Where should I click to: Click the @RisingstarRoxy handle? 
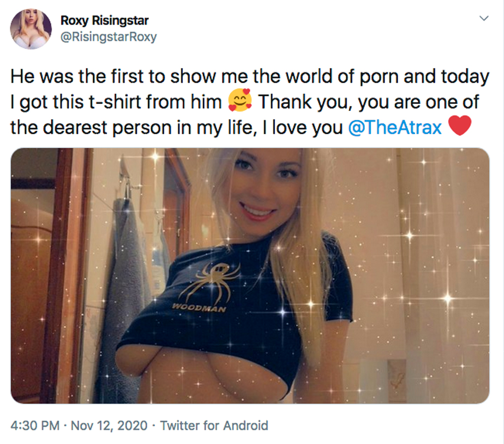click(108, 37)
